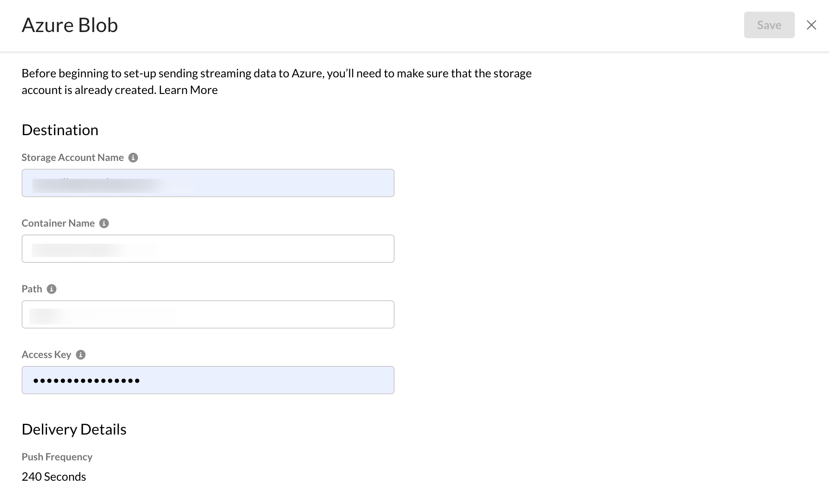Click the Save button
This screenshot has height=504, width=829.
(769, 25)
